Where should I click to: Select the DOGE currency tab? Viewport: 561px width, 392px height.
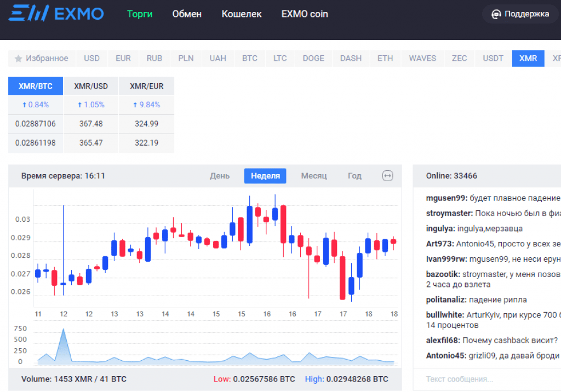(x=313, y=58)
